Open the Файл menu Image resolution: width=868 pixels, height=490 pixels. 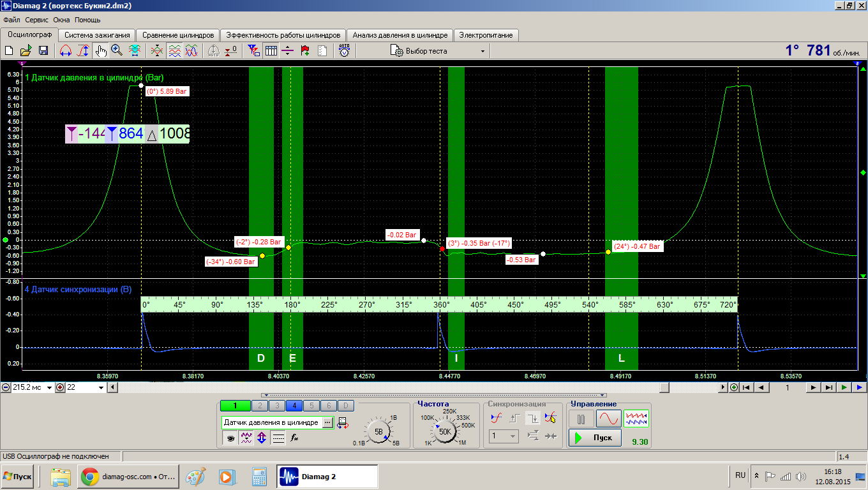coord(11,20)
